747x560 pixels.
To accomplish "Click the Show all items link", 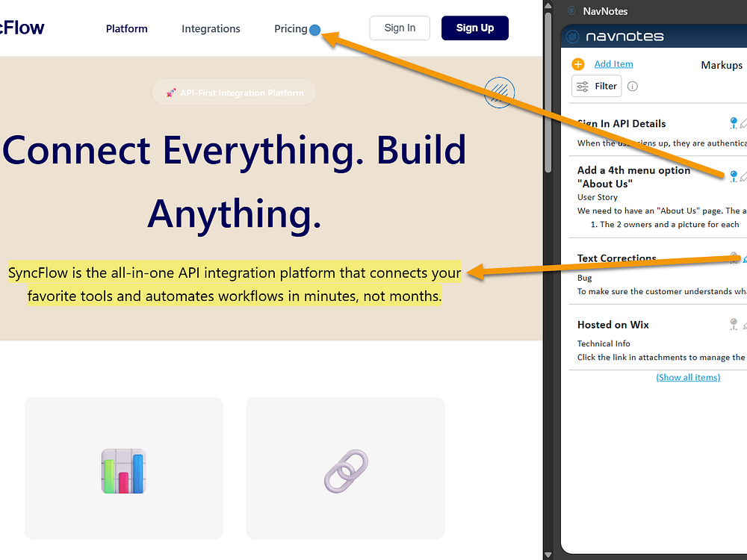I will pyautogui.click(x=688, y=377).
